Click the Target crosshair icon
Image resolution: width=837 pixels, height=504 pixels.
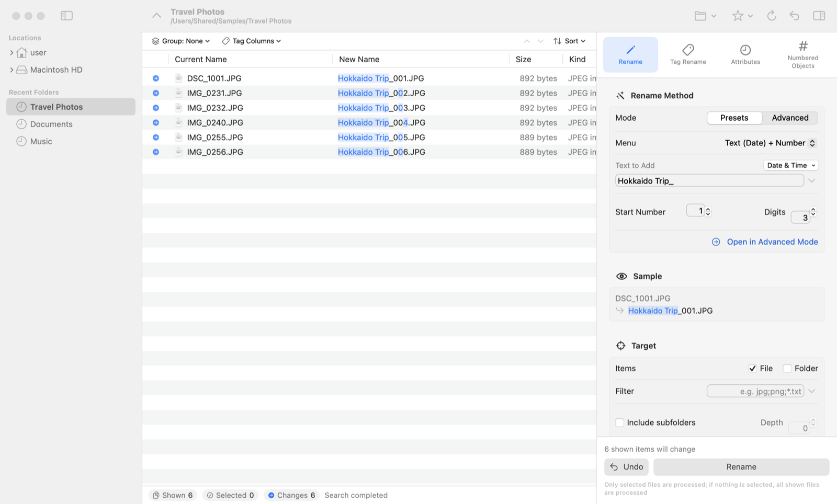pyautogui.click(x=620, y=346)
